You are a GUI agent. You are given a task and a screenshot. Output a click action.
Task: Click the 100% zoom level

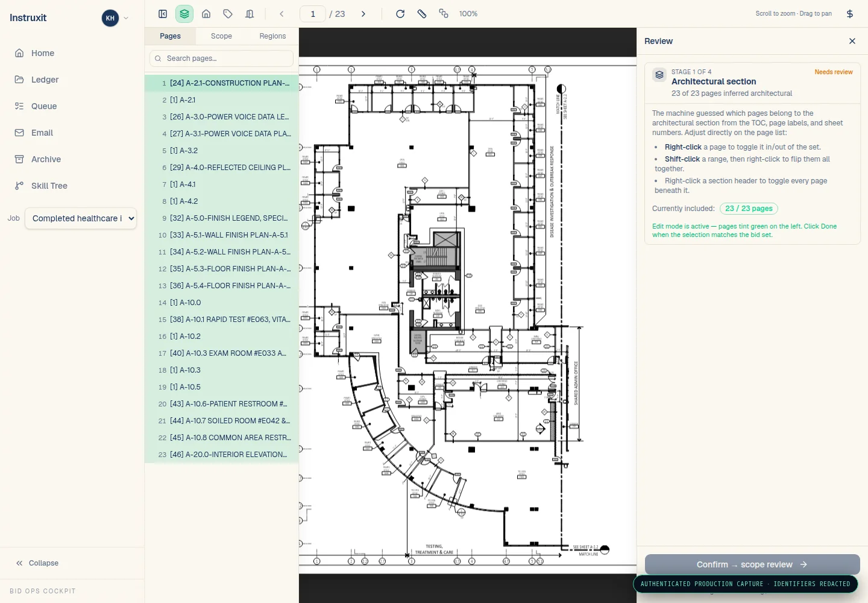[468, 14]
